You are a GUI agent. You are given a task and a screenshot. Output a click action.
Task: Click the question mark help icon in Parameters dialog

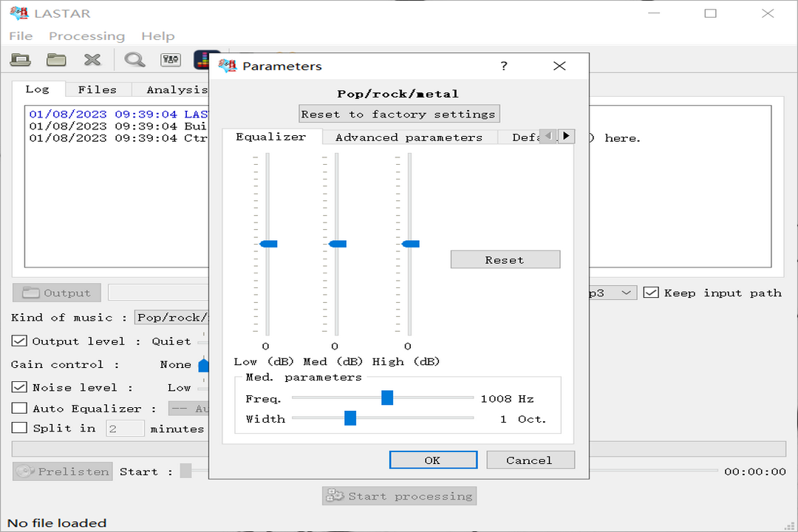[504, 66]
